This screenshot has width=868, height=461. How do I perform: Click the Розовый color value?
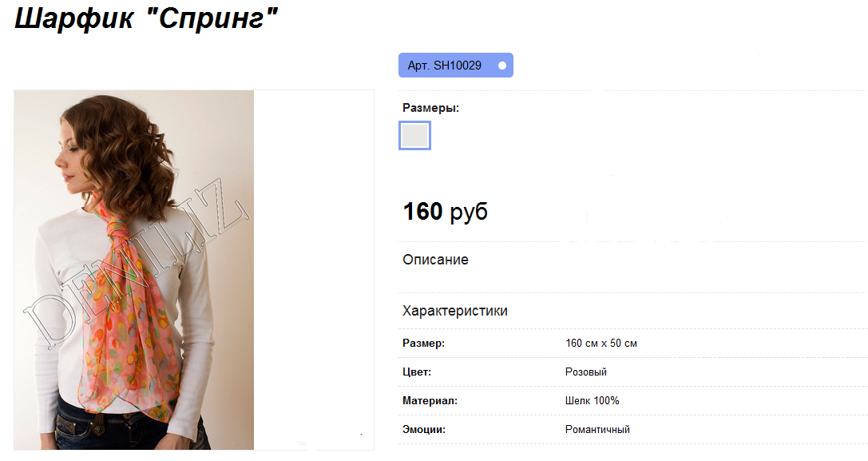585,372
